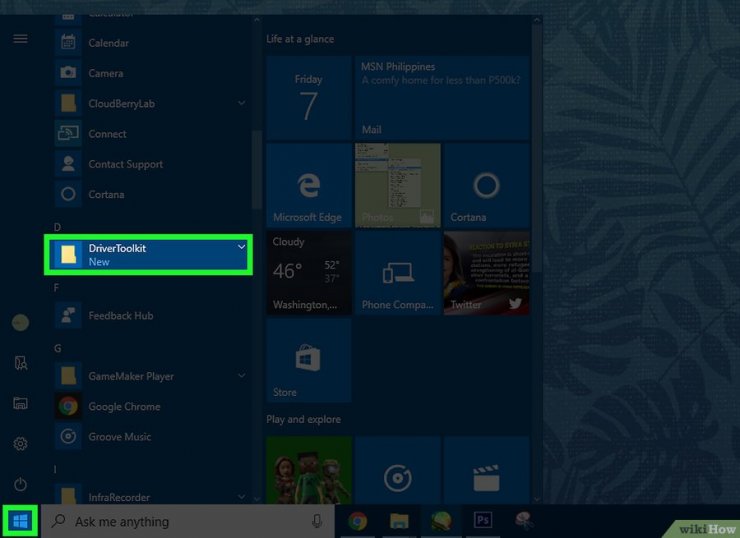
Task: Expand the GameMaker Player folder chevron
Action: (x=242, y=376)
